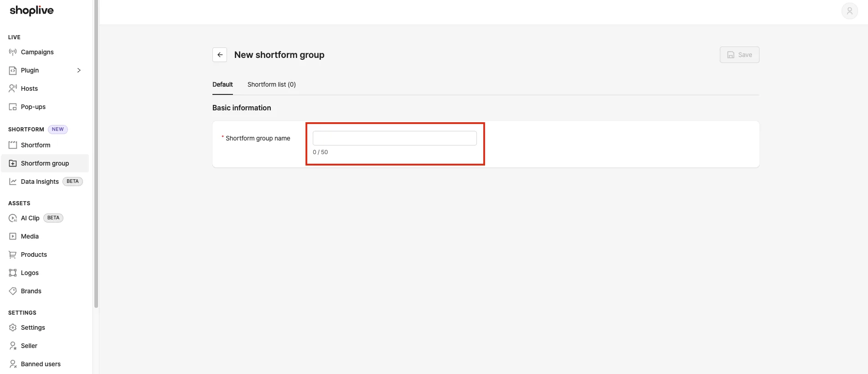Open Hosts in the sidebar
Image resolution: width=868 pixels, height=374 pixels.
tap(29, 88)
